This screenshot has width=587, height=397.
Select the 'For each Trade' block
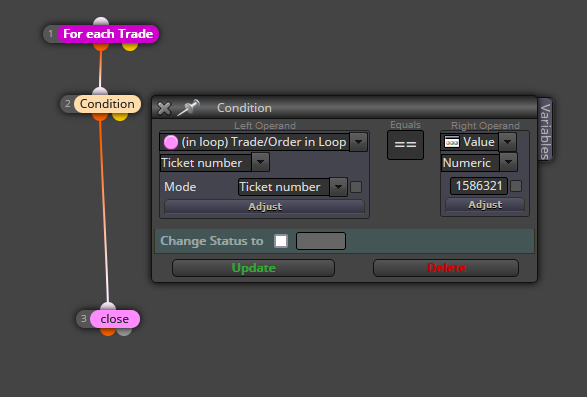[108, 34]
